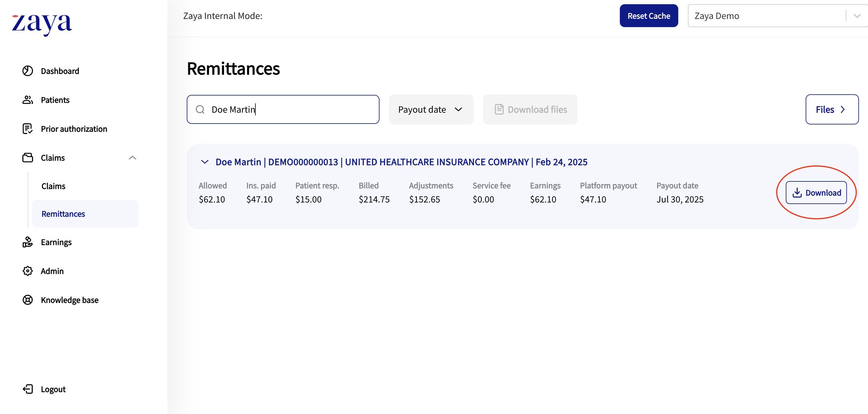Open the Payout date dropdown
868x414 pixels.
431,110
